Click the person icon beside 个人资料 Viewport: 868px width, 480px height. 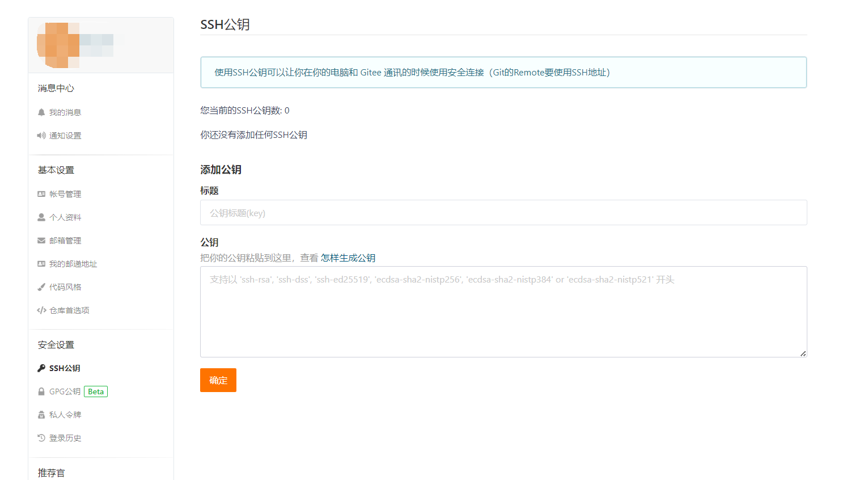coord(41,217)
